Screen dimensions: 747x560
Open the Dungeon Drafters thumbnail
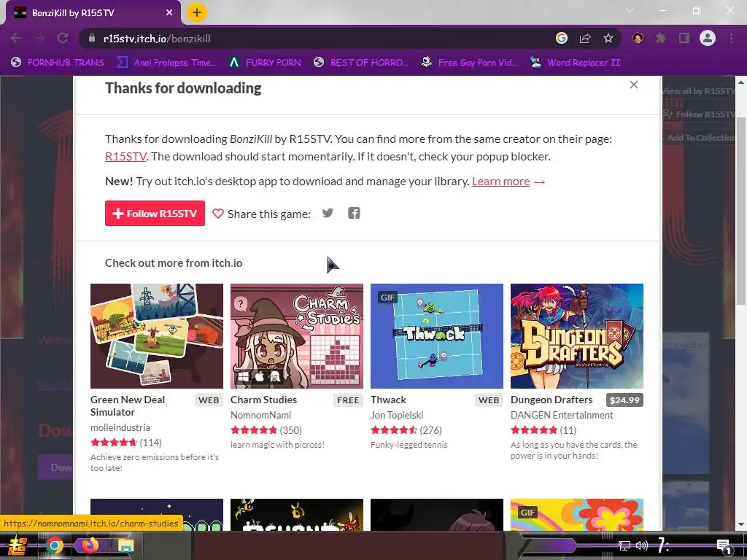(x=577, y=336)
